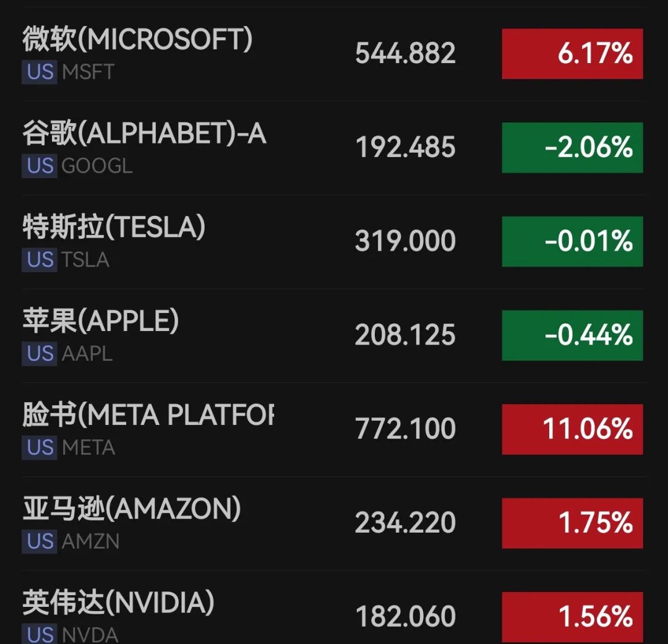
Task: Tap the 1.75% Amazon change badge
Action: 572,523
